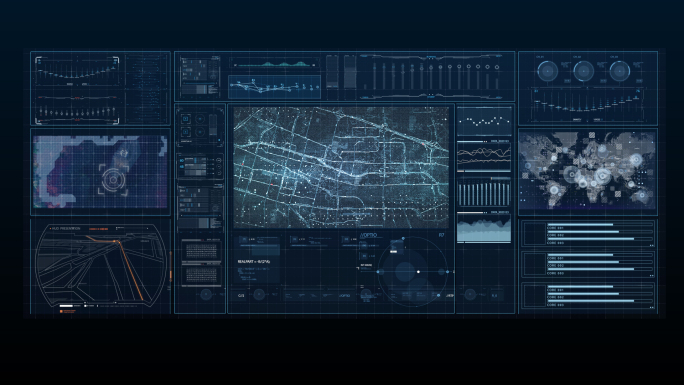Adjust the first CORE 001 progress bar
Image resolution: width=684 pixels, height=385 pixels.
click(580, 225)
